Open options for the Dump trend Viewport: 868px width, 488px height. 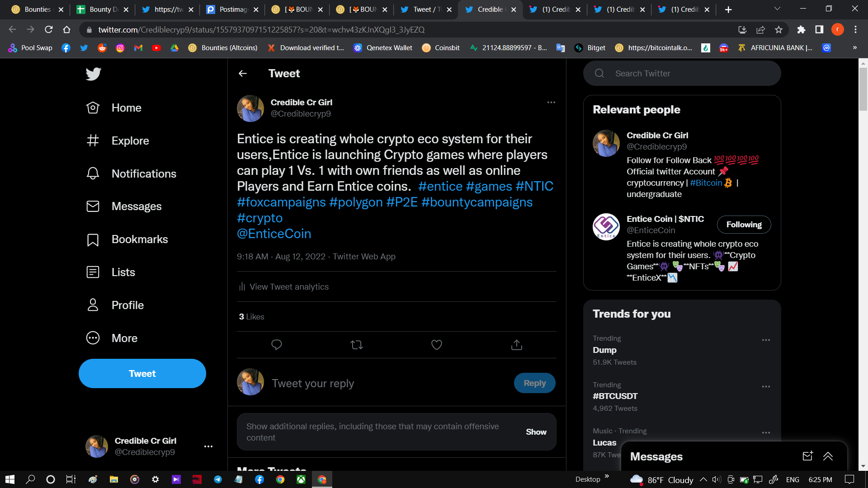766,340
